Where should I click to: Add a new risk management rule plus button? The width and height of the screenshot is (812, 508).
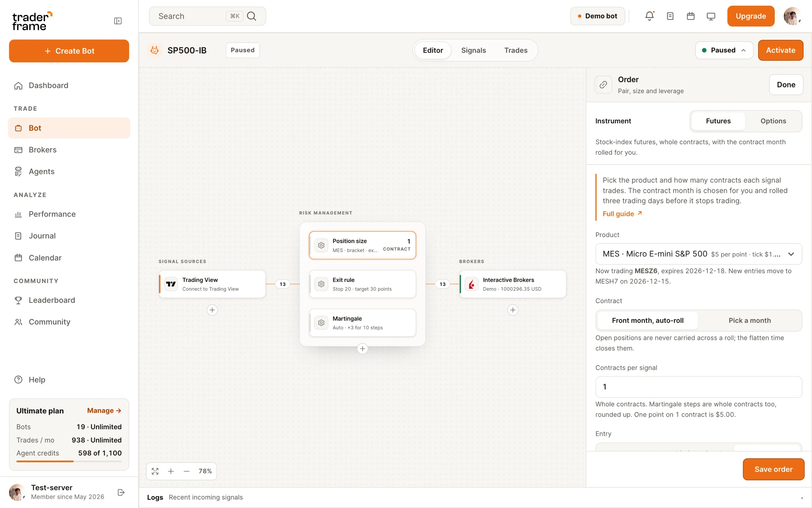tap(362, 348)
